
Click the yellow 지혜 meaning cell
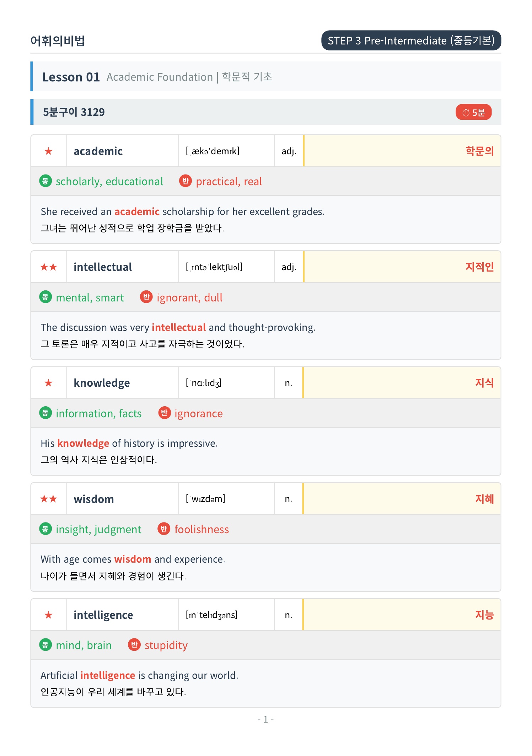point(402,499)
